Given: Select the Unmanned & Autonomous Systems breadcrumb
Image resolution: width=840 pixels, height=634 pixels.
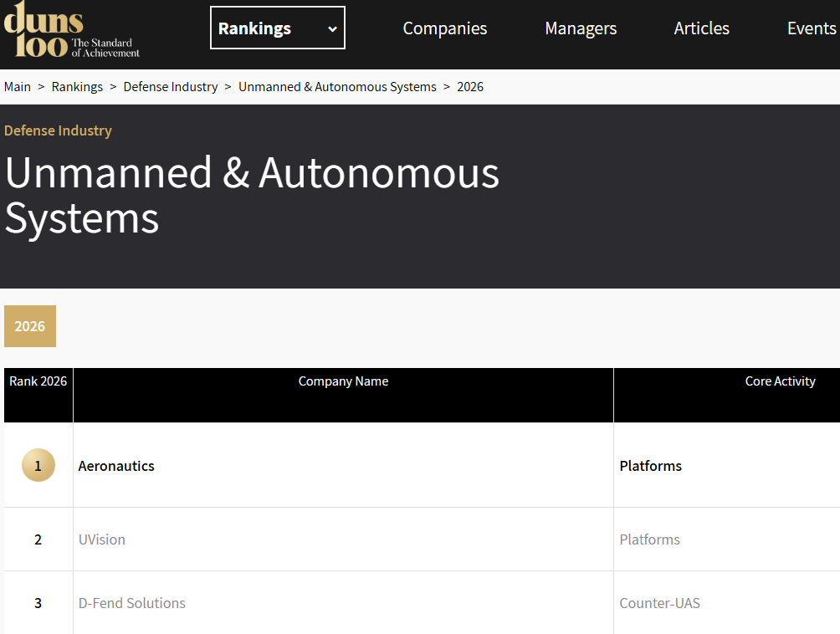Looking at the screenshot, I should pos(337,87).
